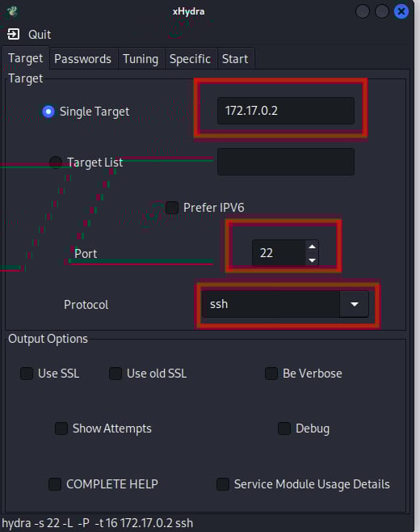420x532 pixels.
Task: Open the Protocol dropdown arrow
Action: 355,304
